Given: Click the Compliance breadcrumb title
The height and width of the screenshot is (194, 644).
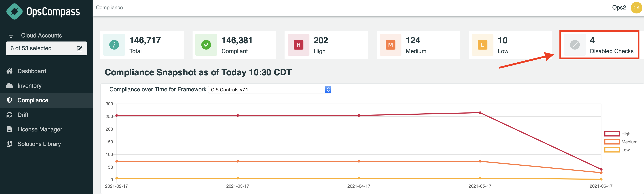Looking at the screenshot, I should pos(109,7).
